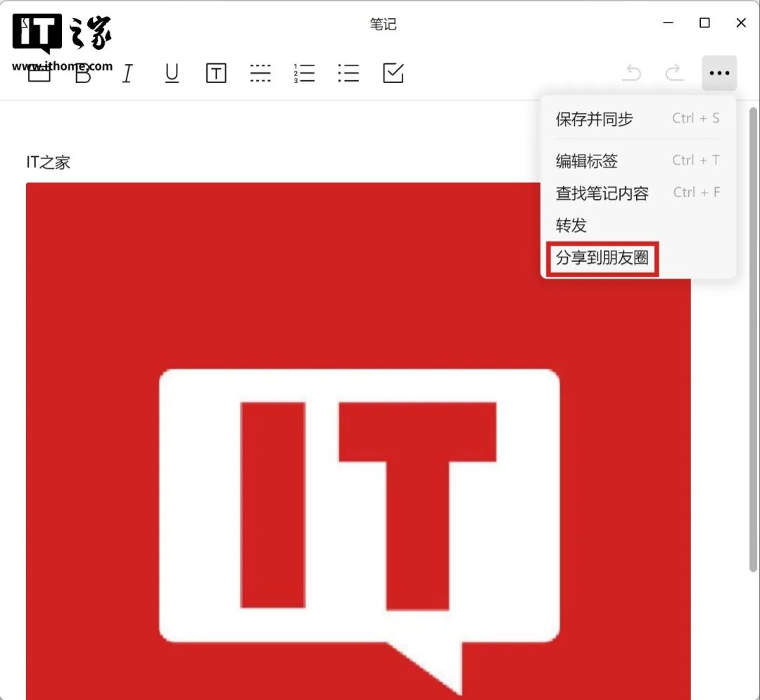Click the vertical scrollbar of the note
Viewport: 760px width, 700px height.
pyautogui.click(x=752, y=352)
